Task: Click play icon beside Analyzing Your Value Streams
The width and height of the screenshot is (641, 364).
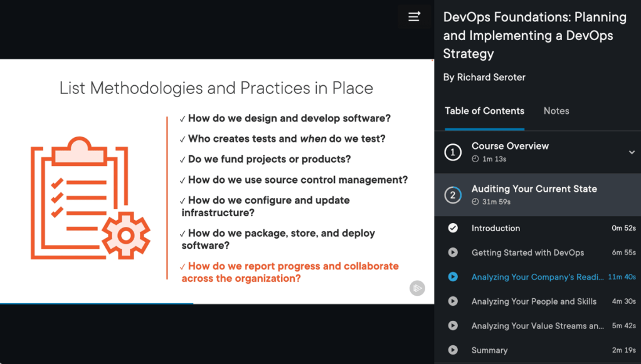Action: (x=453, y=326)
